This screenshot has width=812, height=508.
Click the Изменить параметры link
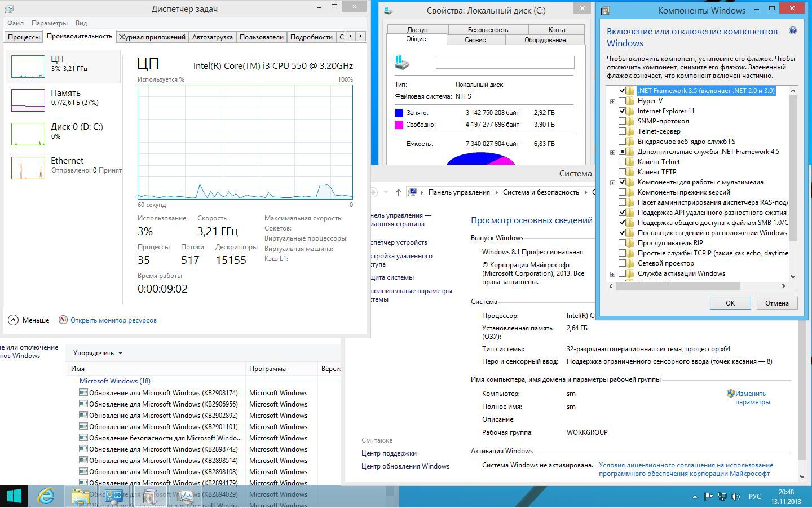click(752, 397)
